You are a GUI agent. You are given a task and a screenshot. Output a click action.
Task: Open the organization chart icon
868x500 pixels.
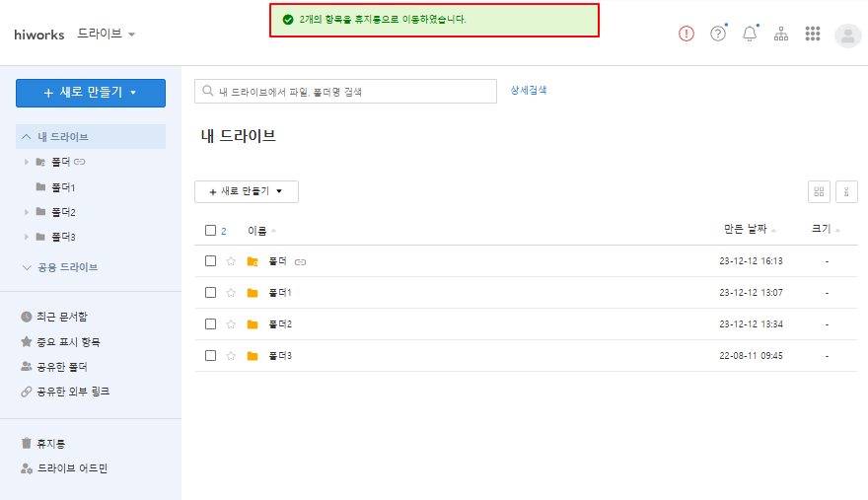tap(781, 34)
